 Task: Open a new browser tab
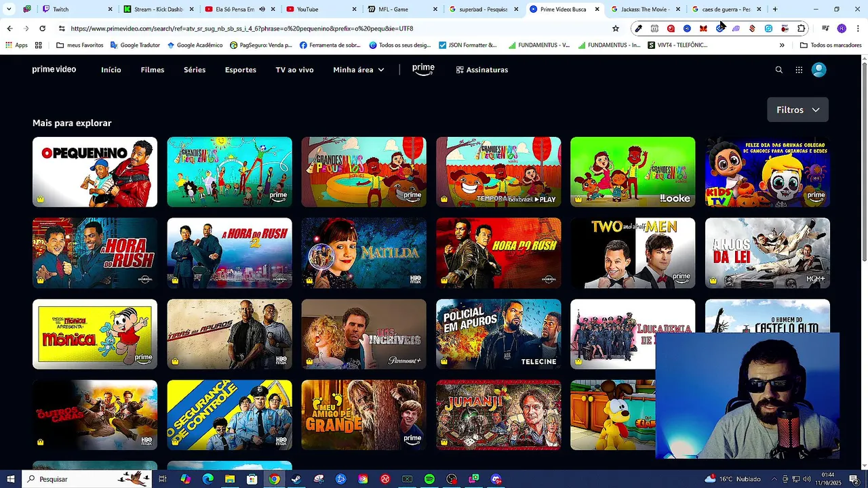775,9
